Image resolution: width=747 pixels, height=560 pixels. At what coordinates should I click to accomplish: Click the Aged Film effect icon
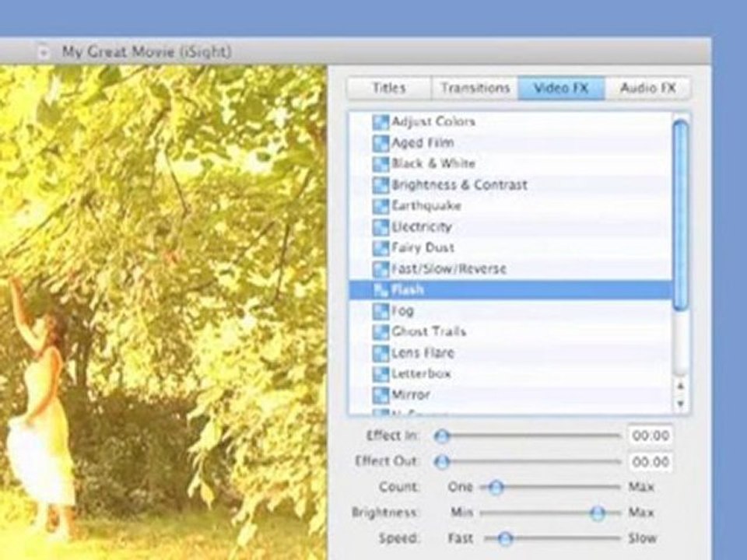(381, 143)
